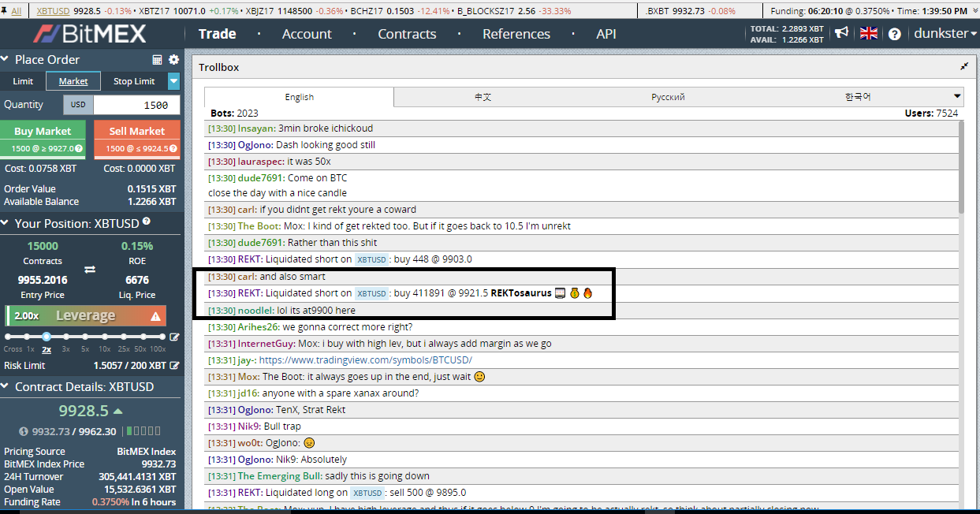Viewport: 980px width, 514px height.
Task: Open the API menu
Action: [606, 34]
